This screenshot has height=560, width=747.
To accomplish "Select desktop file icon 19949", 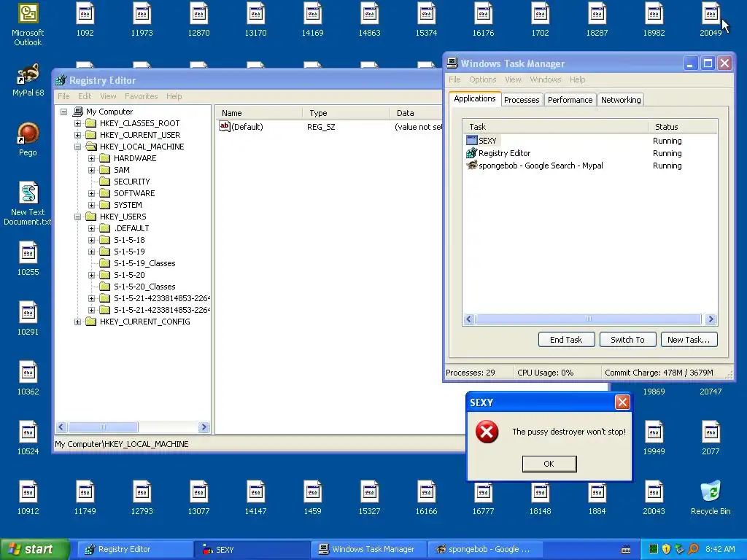I will coord(654,438).
